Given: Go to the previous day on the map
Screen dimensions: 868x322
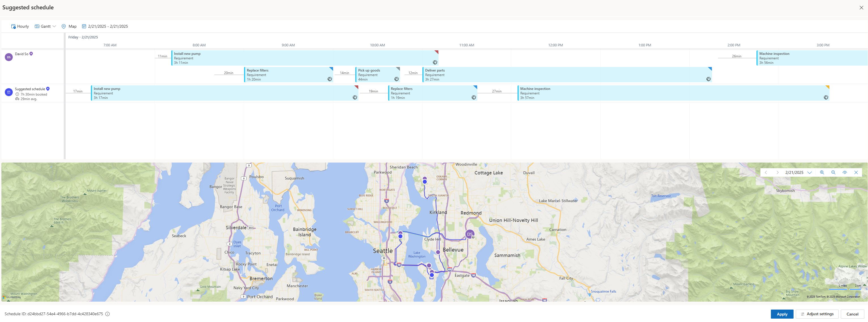Looking at the screenshot, I should point(767,172).
